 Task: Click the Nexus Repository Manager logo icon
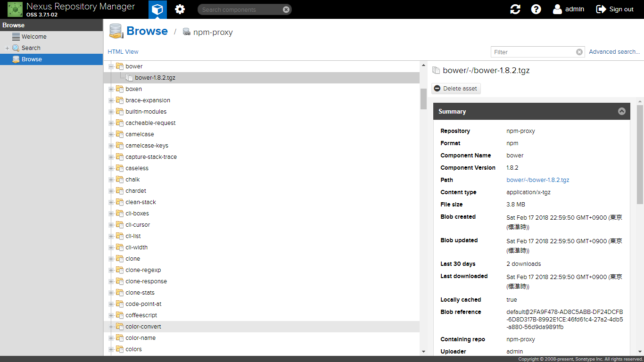pyautogui.click(x=15, y=9)
